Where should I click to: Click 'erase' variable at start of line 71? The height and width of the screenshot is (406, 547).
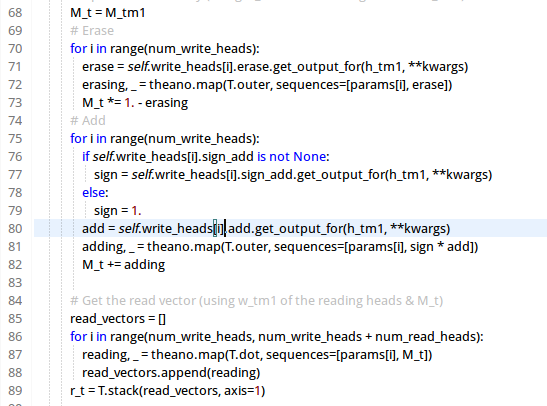[x=98, y=67]
